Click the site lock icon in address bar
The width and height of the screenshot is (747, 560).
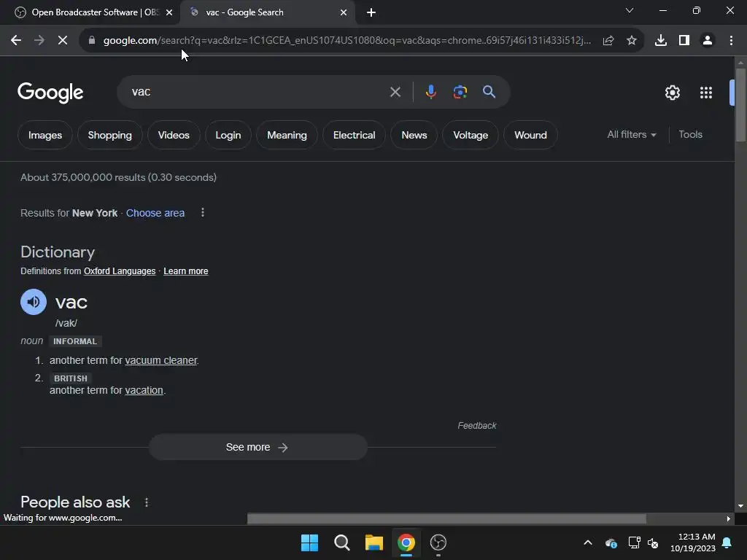[x=92, y=41]
